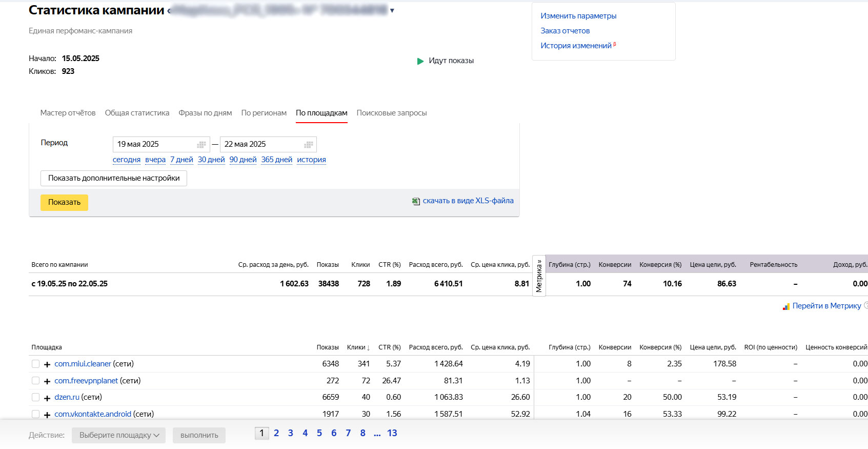The image size is (868, 449).
Task: Click the История изменений link
Action: pyautogui.click(x=576, y=46)
